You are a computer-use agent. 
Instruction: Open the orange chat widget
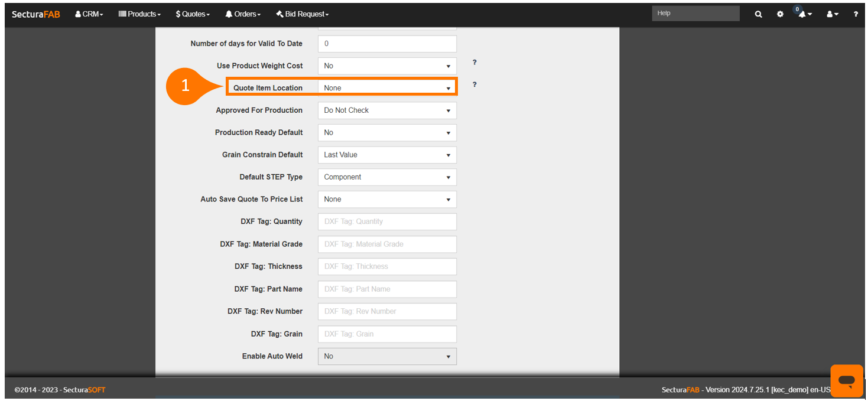pyautogui.click(x=846, y=380)
